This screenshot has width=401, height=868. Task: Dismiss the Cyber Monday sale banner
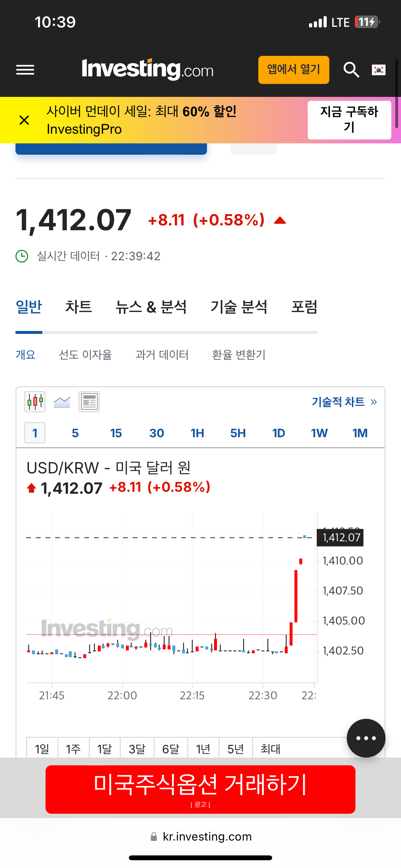(x=24, y=120)
